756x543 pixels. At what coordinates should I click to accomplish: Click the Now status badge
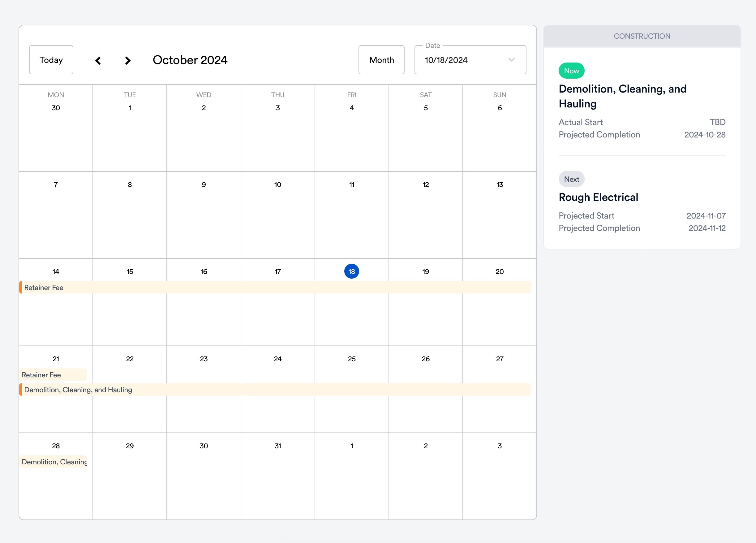(571, 71)
